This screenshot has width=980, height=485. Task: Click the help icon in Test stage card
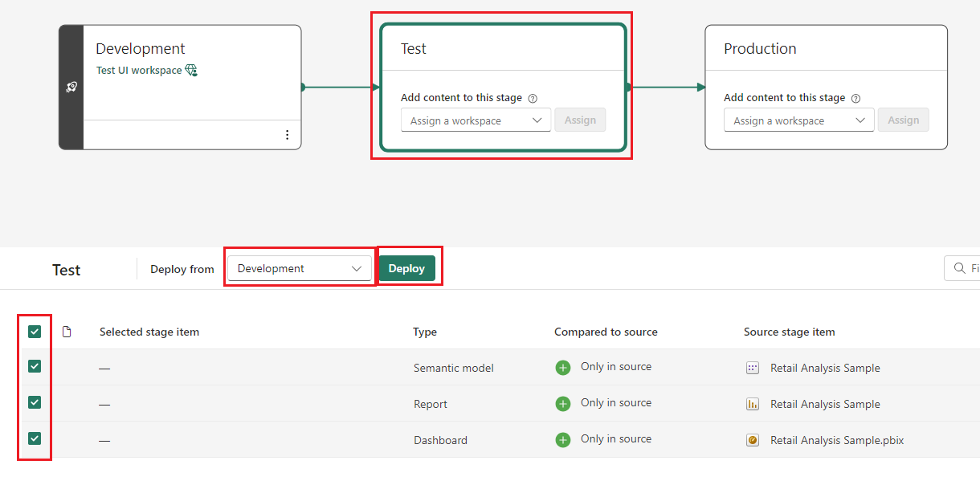(x=533, y=99)
